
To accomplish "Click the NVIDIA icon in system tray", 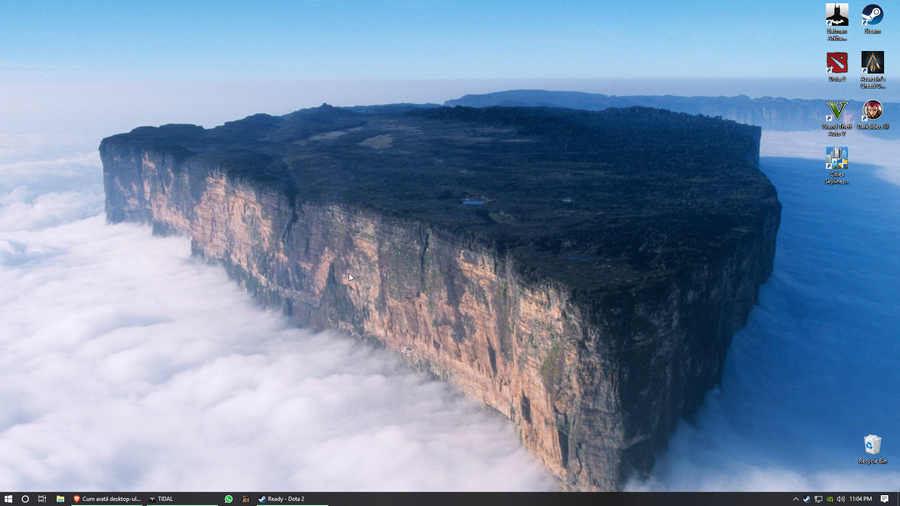I will click(x=829, y=498).
